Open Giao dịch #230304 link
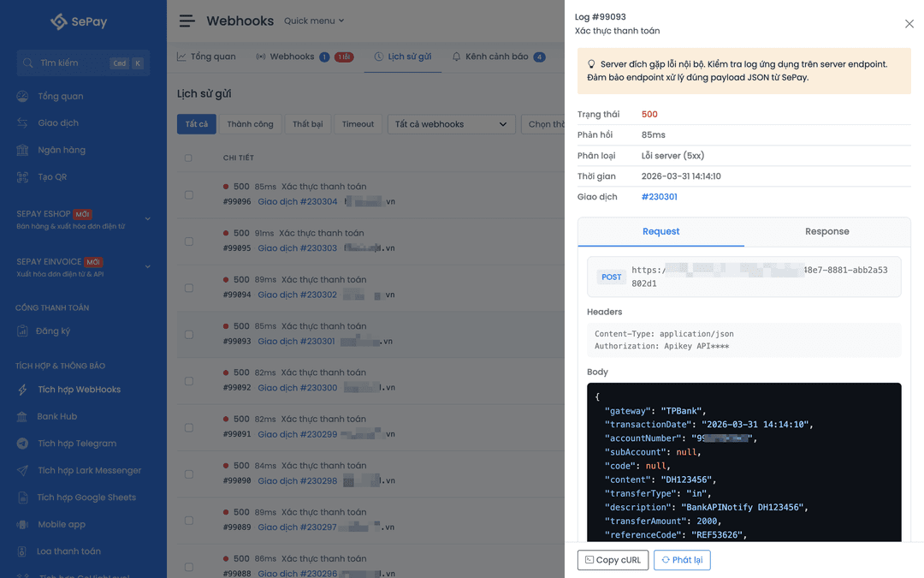The image size is (924, 578). pyautogui.click(x=298, y=202)
